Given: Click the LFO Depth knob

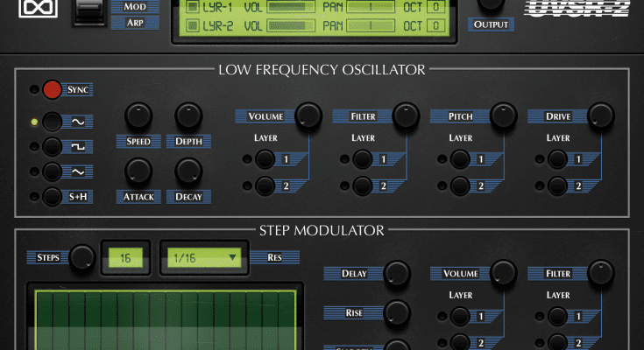Looking at the screenshot, I should 188,115.
